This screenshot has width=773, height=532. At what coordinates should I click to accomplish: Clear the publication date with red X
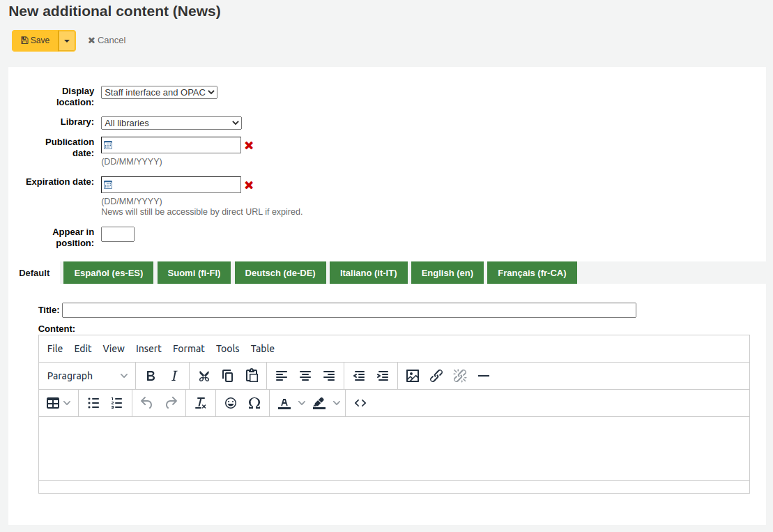tap(249, 146)
